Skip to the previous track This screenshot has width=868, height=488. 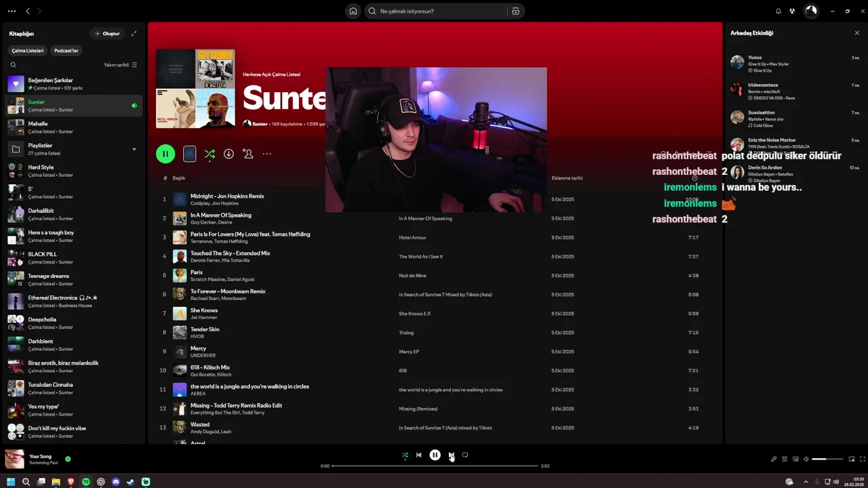pyautogui.click(x=418, y=455)
